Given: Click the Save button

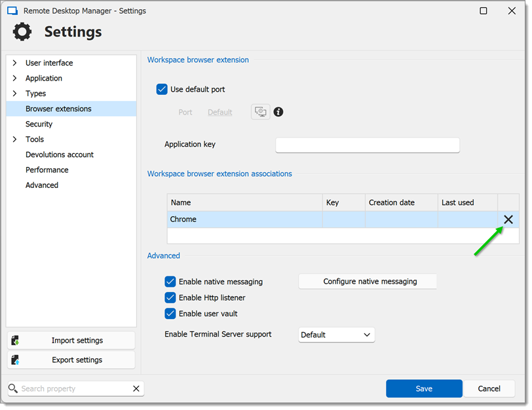Looking at the screenshot, I should click(x=424, y=388).
